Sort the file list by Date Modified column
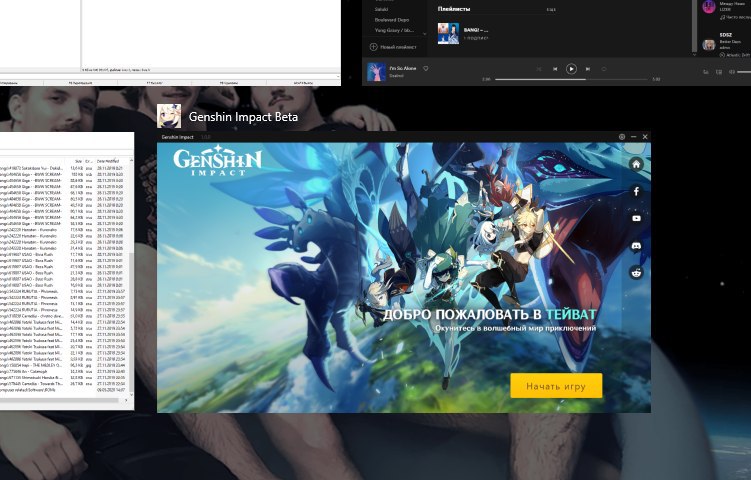Screen dimensions: 751x480 (x=108, y=161)
